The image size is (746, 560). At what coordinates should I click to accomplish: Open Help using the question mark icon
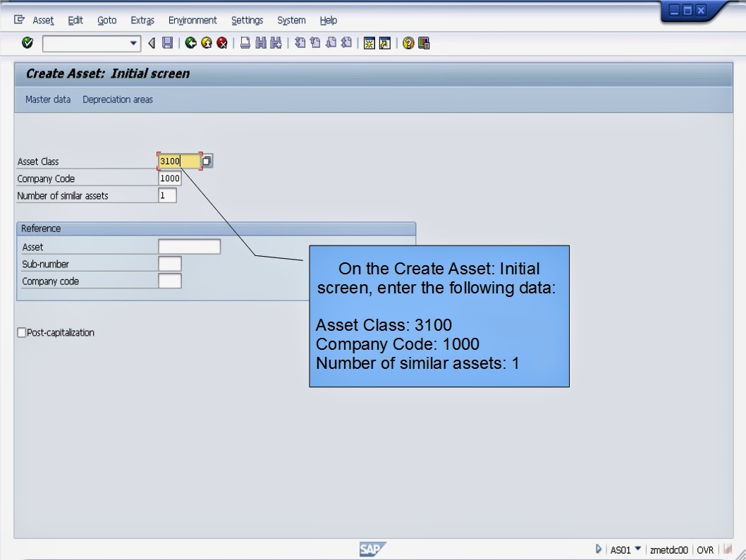[409, 43]
